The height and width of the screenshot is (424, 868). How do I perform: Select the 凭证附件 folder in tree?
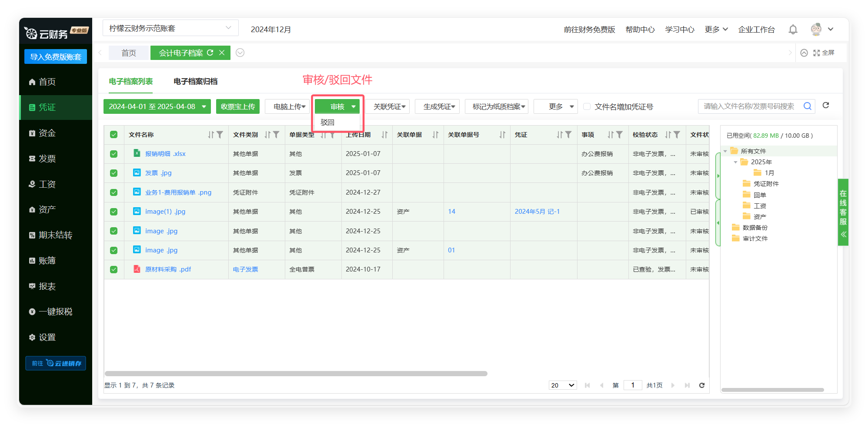point(766,184)
